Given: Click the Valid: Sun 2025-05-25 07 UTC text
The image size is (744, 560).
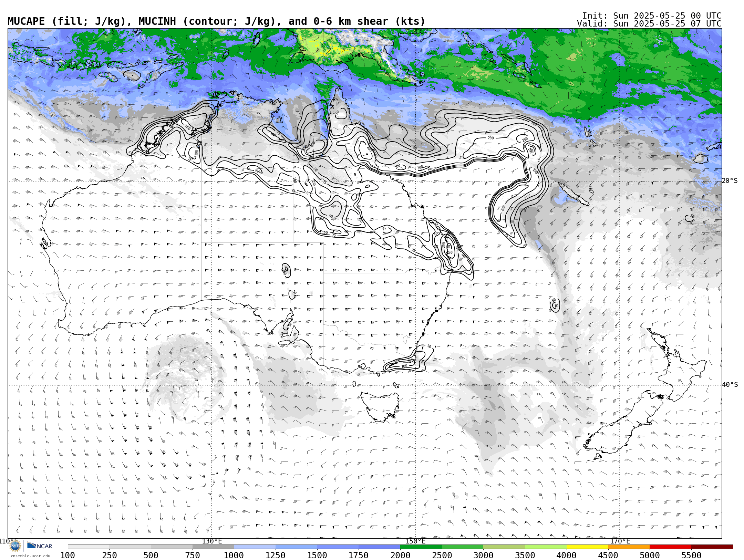Looking at the screenshot, I should [649, 24].
